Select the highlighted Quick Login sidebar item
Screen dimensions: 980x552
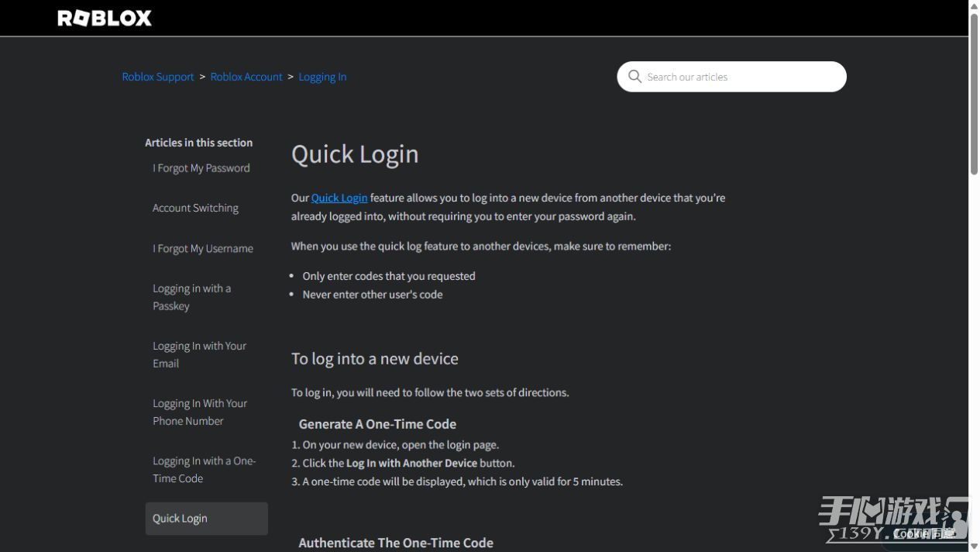(x=206, y=518)
